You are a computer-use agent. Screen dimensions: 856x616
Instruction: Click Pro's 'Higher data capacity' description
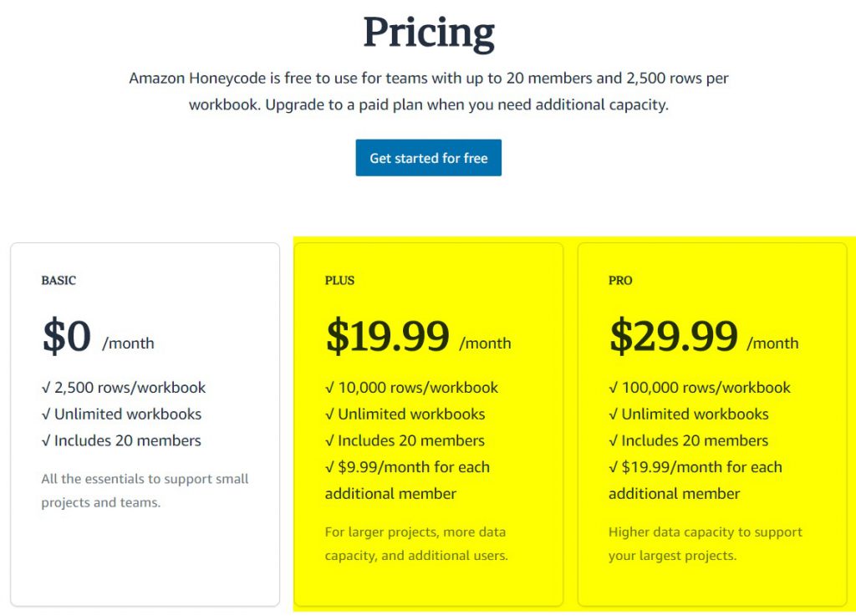705,543
